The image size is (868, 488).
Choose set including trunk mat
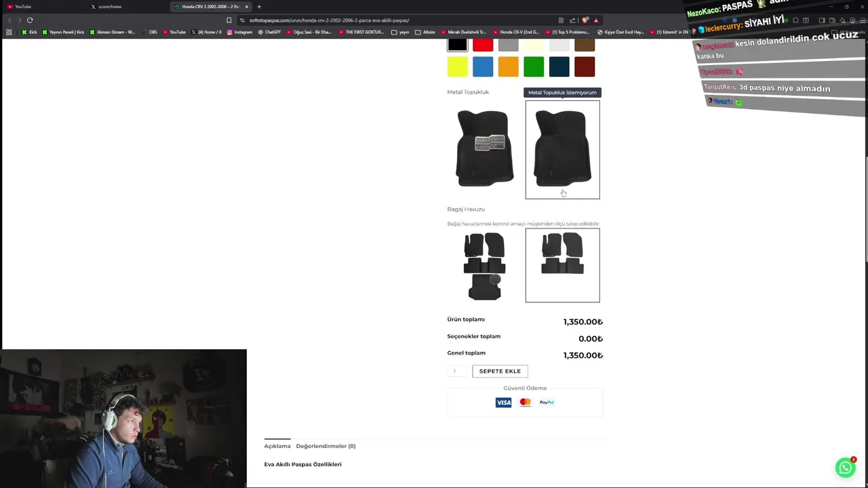(x=484, y=265)
